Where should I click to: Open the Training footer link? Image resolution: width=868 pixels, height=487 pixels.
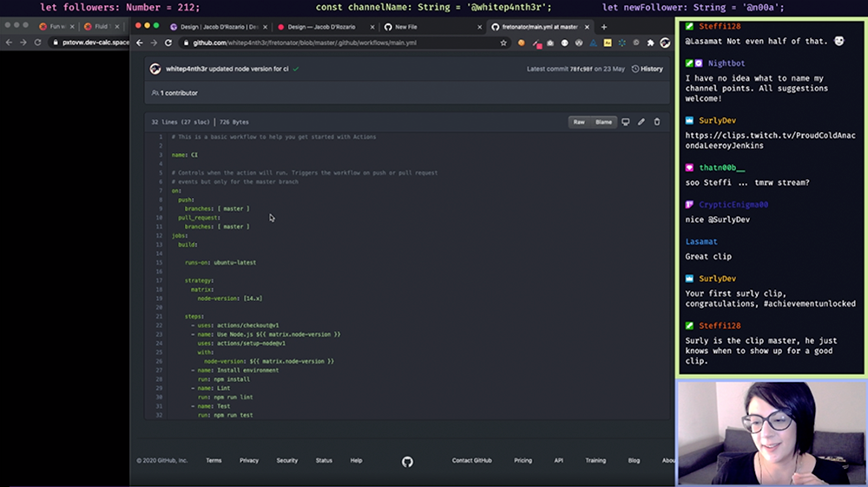[595, 460]
